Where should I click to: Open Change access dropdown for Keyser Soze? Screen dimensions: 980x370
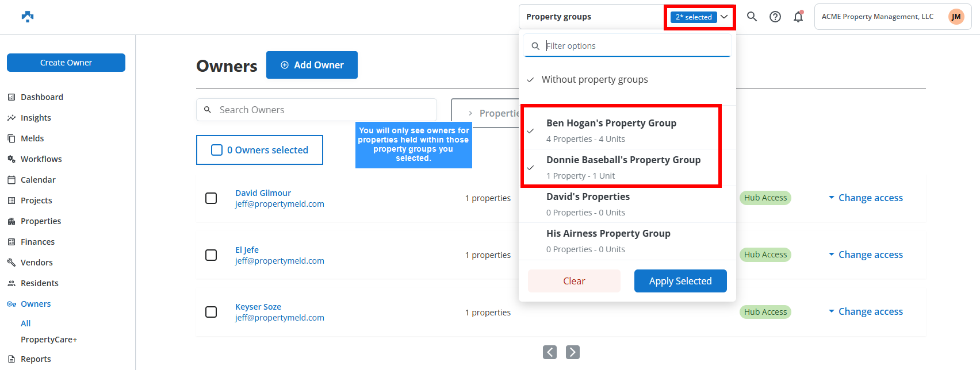click(x=866, y=311)
